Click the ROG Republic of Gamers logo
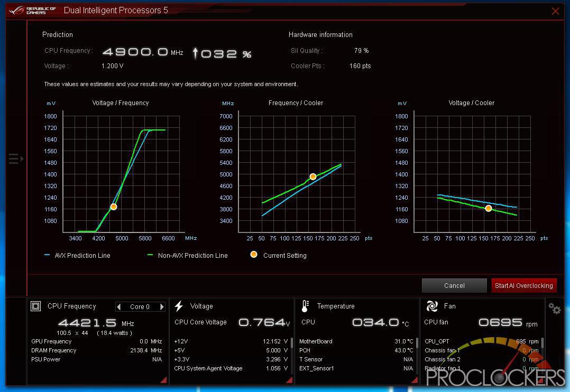Image resolution: width=570 pixels, height=392 pixels. (32, 10)
